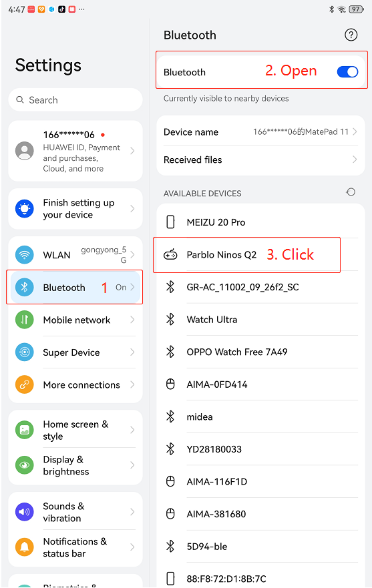Screen dimensions: 372x588
Task: Open Super Device settings
Action: [x=75, y=352]
